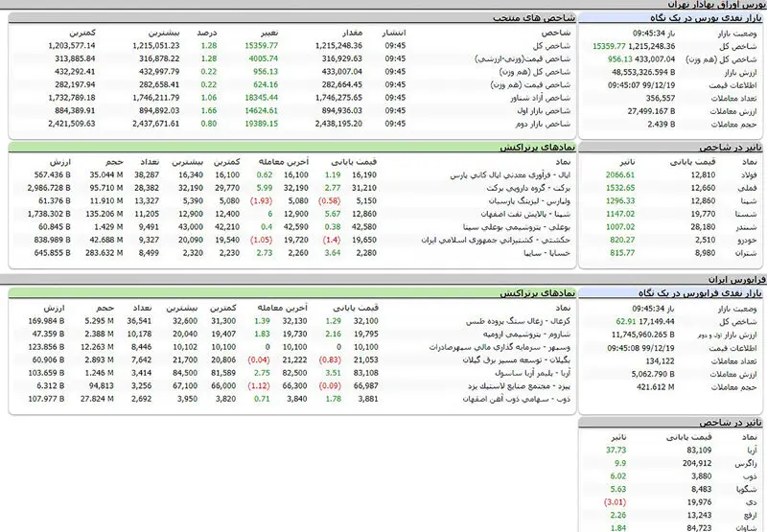Select the volume cell '283.632 M'

tap(104, 253)
